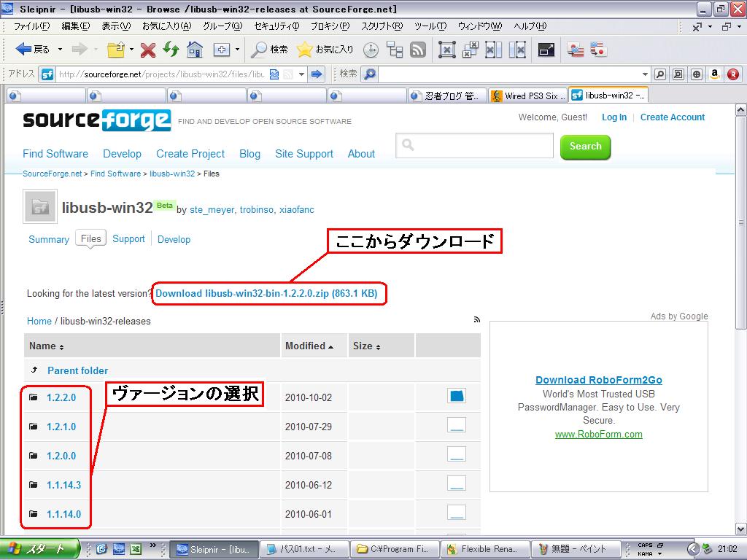
Task: Click the Log In link
Action: [x=614, y=117]
